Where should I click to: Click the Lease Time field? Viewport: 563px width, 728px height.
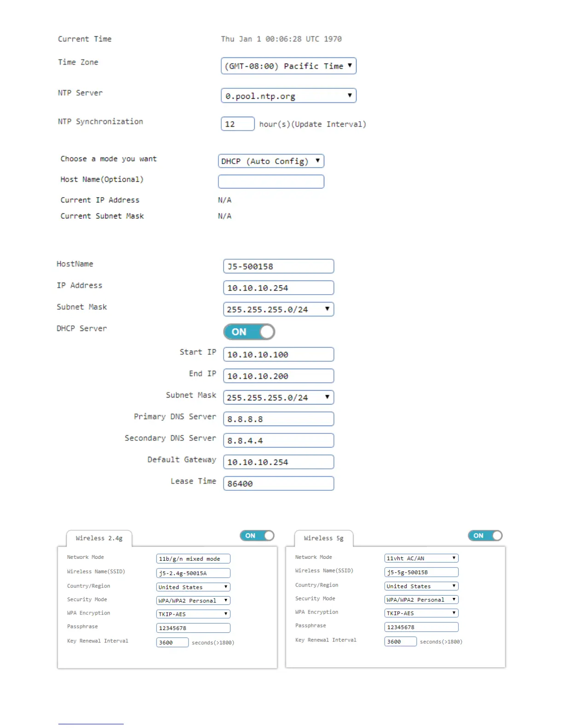(x=278, y=483)
